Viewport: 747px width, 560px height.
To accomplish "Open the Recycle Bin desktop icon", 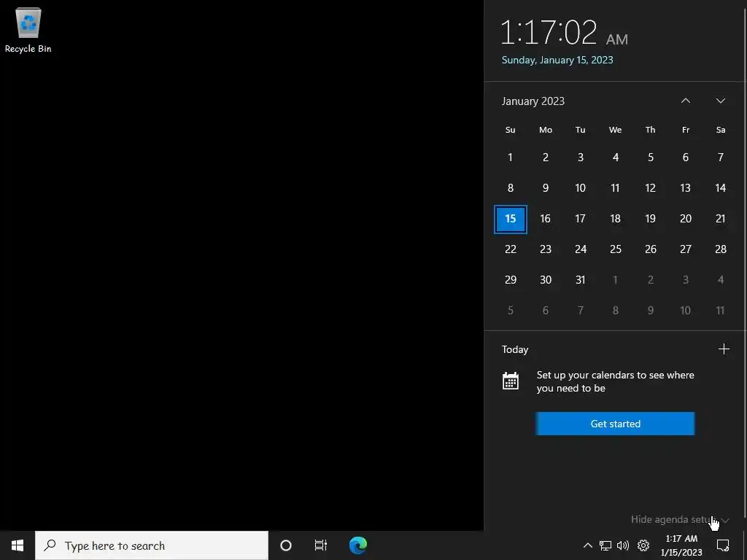I will click(x=28, y=30).
